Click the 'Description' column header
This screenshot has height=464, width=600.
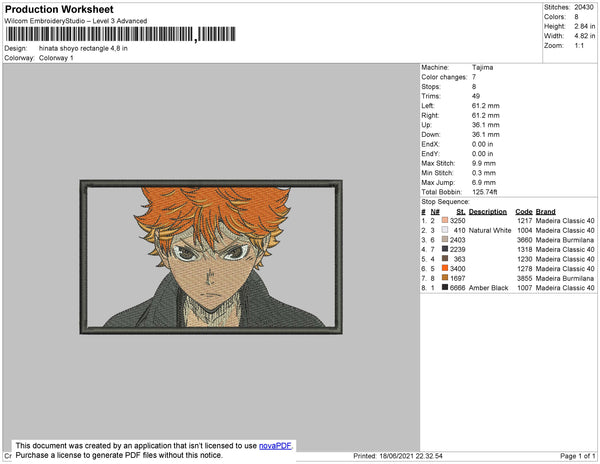tap(488, 212)
